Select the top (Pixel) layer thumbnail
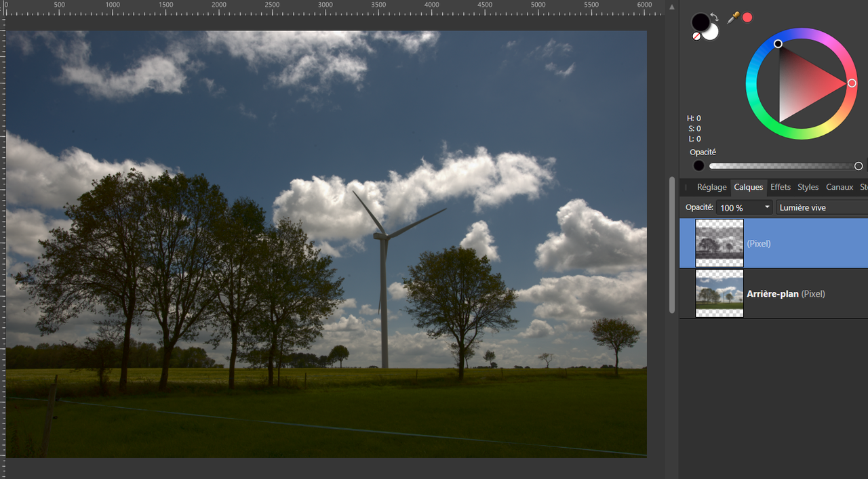Screen dimensions: 868x479 [x=719, y=243]
